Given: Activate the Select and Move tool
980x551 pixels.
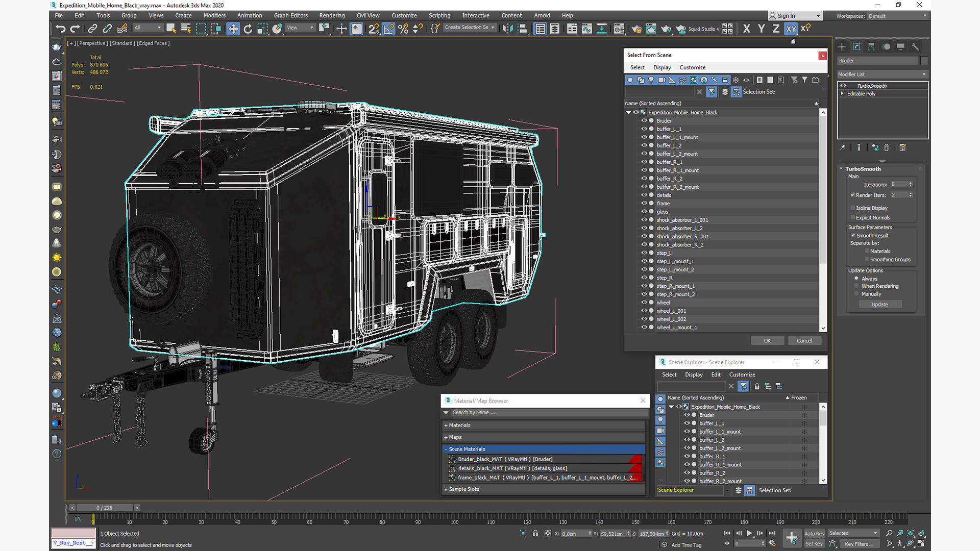Looking at the screenshot, I should (x=233, y=29).
